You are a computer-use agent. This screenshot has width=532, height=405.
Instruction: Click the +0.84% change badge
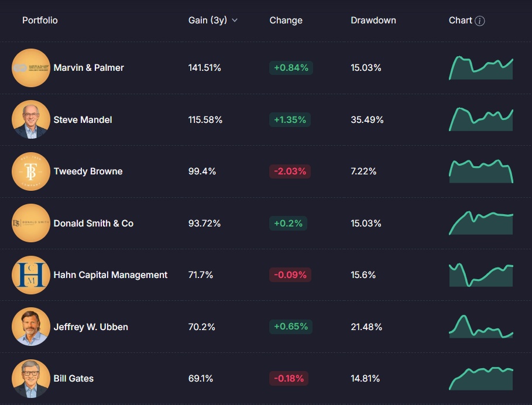click(x=291, y=68)
